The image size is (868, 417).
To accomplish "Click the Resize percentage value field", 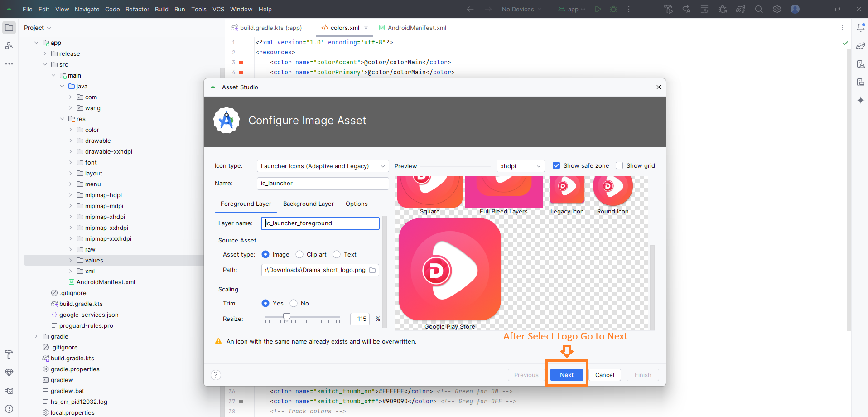I will [360, 319].
